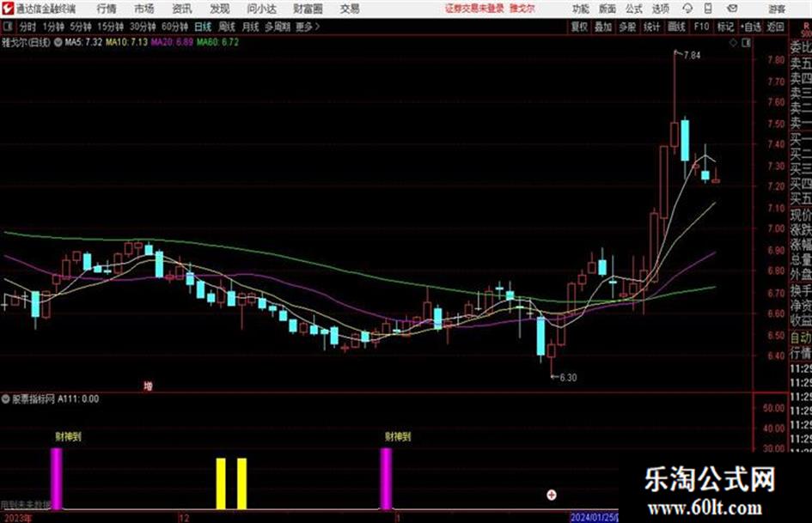
Task: Expand the MA indicator dropdown next to 雅戈尔(日线)
Action: click(58, 42)
